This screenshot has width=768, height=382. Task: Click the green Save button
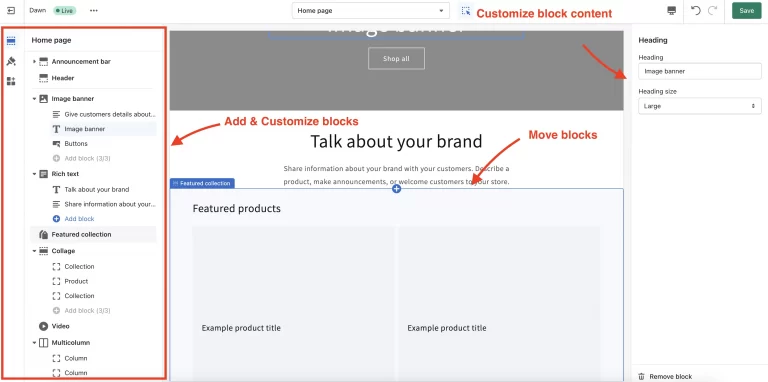point(746,11)
